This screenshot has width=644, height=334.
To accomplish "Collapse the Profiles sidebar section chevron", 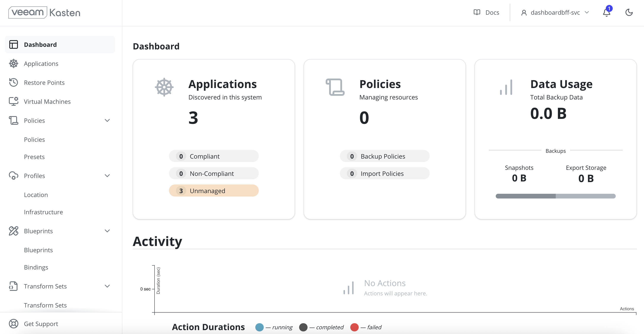I will [x=107, y=176].
